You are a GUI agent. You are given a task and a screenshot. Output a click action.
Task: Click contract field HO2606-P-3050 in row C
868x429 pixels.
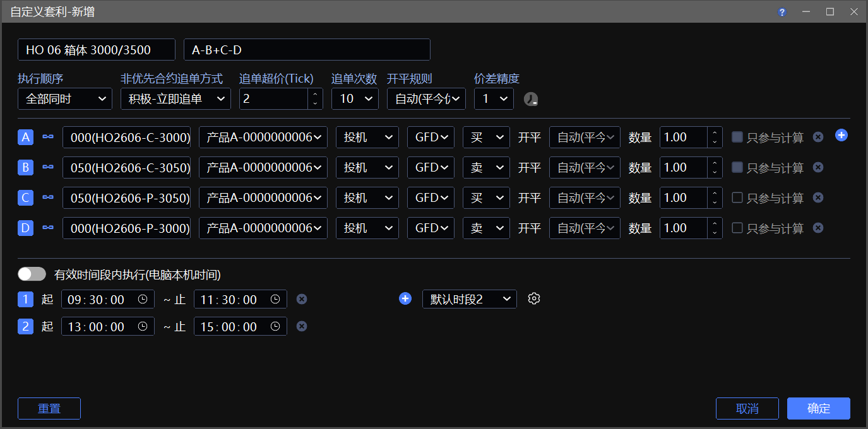tap(126, 197)
